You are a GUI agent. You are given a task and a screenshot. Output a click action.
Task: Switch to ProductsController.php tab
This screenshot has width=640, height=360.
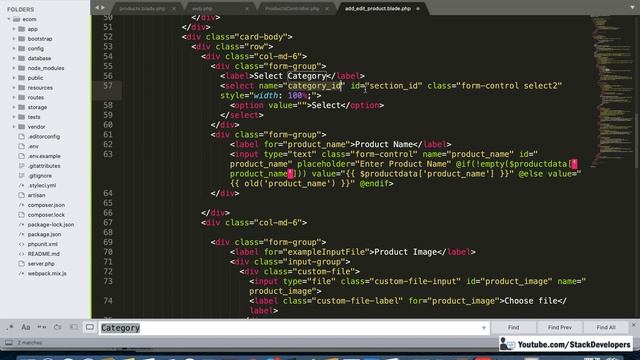pyautogui.click(x=292, y=9)
